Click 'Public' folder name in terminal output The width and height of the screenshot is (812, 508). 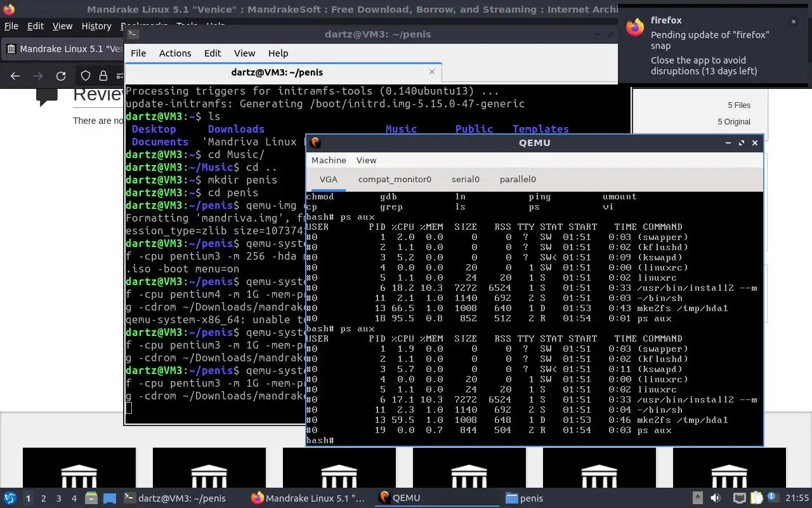click(x=474, y=129)
